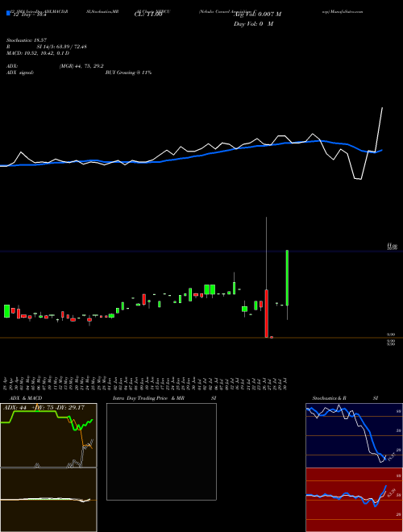This screenshot has height=532, width=403.
Task: Click the tall green candlestick at the last date
Action: (287, 278)
